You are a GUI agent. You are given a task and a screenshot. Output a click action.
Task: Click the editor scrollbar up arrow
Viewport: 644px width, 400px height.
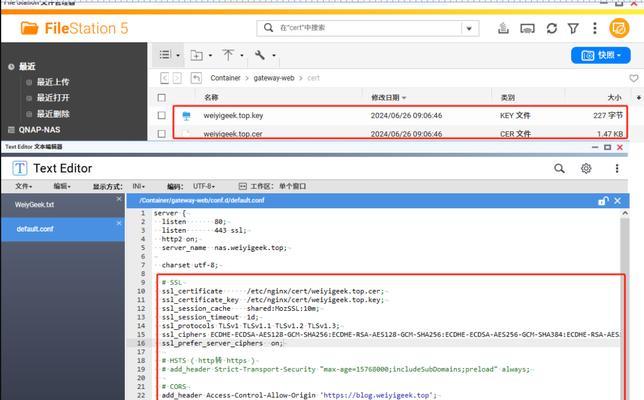click(625, 213)
